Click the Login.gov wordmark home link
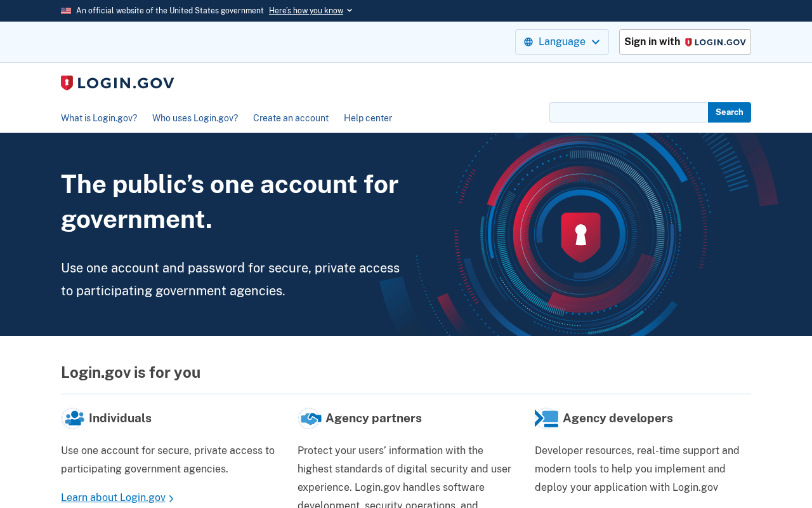This screenshot has width=812, height=508. (117, 83)
